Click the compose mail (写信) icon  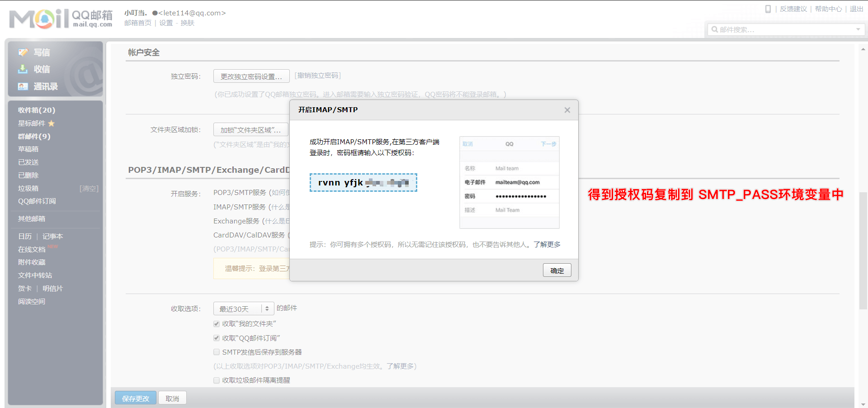pyautogui.click(x=23, y=52)
